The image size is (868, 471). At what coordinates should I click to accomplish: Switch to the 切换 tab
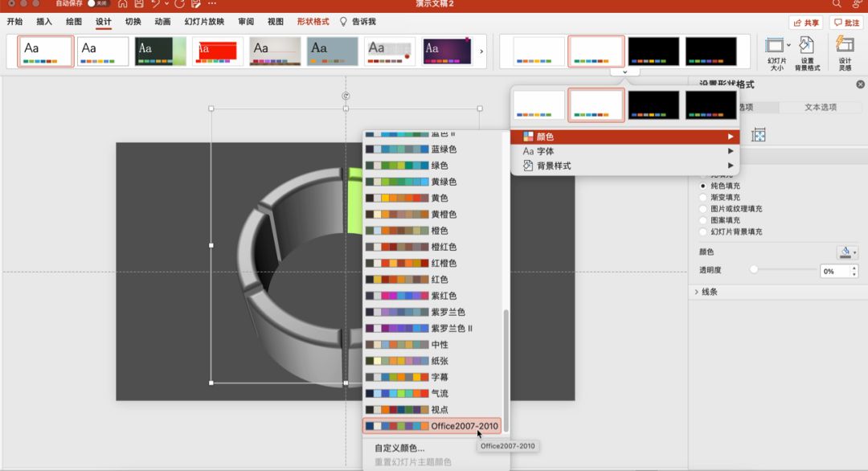click(x=133, y=22)
